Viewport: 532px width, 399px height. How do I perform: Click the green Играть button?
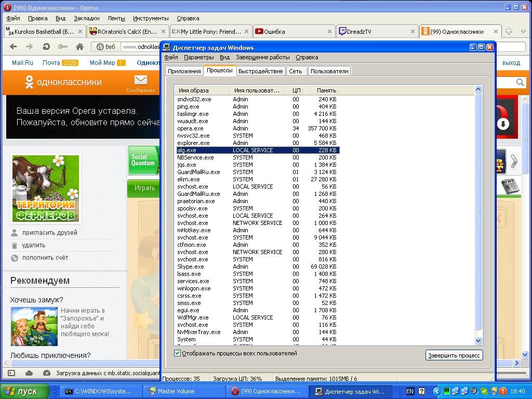pos(144,188)
